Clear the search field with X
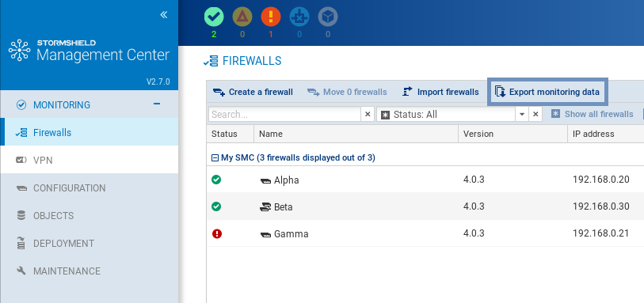Image resolution: width=644 pixels, height=303 pixels. (x=368, y=115)
